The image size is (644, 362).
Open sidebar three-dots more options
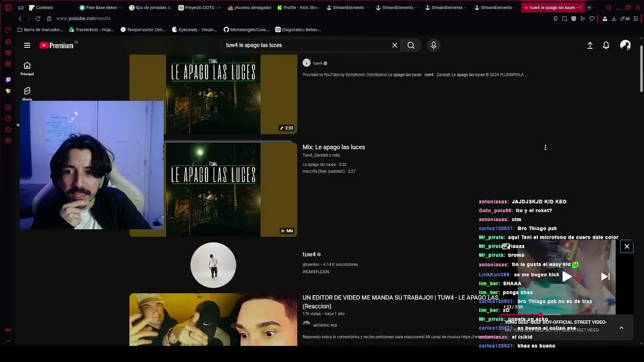[8, 341]
